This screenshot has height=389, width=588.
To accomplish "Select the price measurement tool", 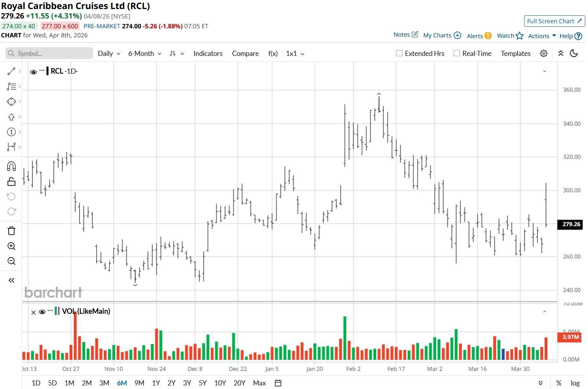I will (11, 147).
